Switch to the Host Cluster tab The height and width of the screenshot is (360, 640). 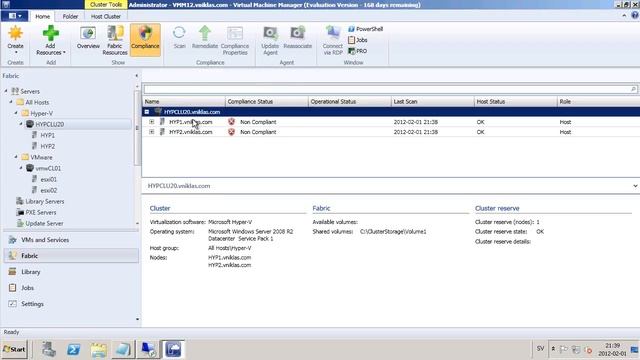pyautogui.click(x=106, y=16)
